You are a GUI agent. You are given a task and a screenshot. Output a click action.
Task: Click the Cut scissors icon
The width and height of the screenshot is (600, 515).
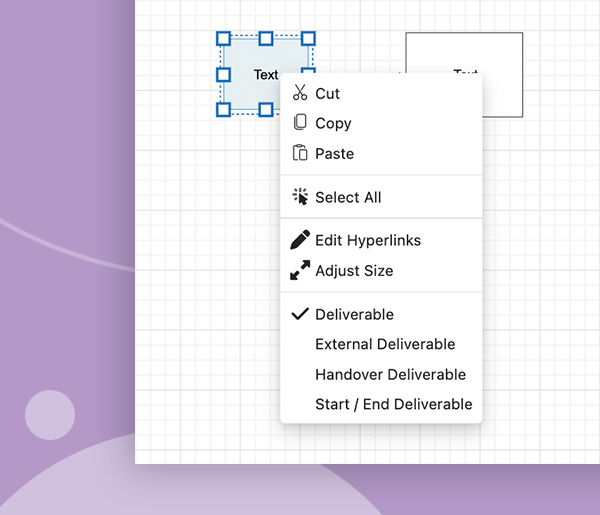pyautogui.click(x=300, y=93)
